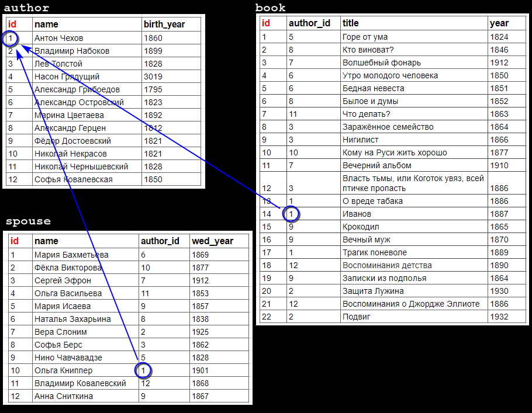
Task: Select birth year cell 3019
Action: pyautogui.click(x=153, y=77)
